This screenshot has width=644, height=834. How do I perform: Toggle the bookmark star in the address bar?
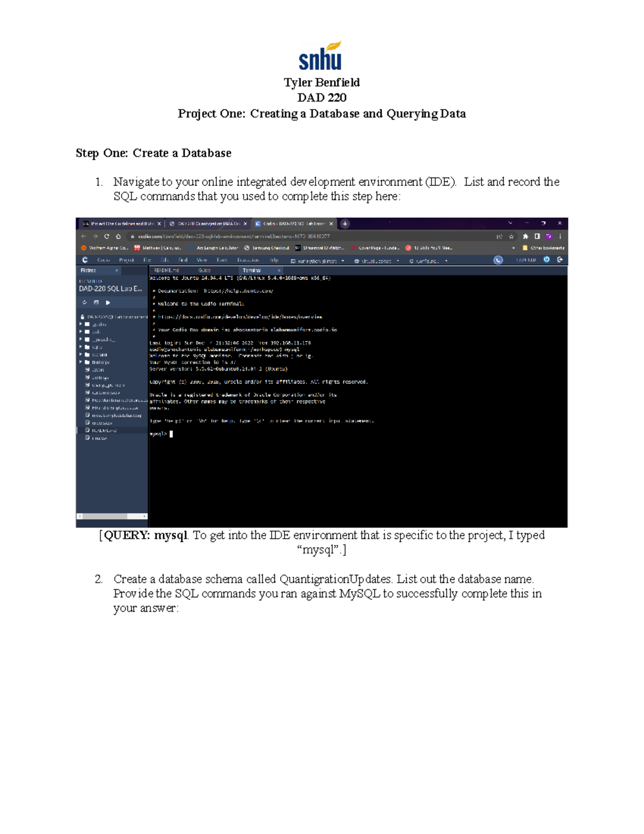511,237
